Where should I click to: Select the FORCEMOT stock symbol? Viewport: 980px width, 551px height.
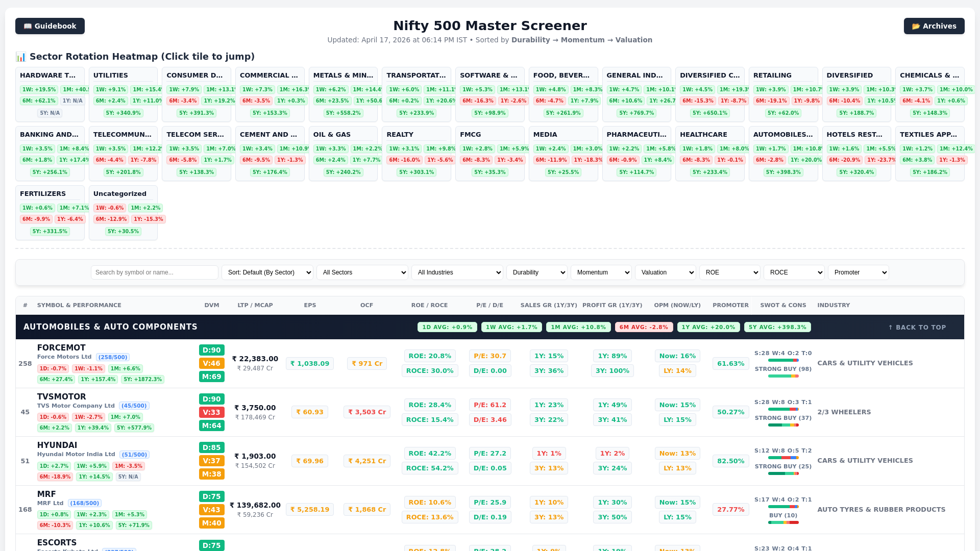[61, 348]
